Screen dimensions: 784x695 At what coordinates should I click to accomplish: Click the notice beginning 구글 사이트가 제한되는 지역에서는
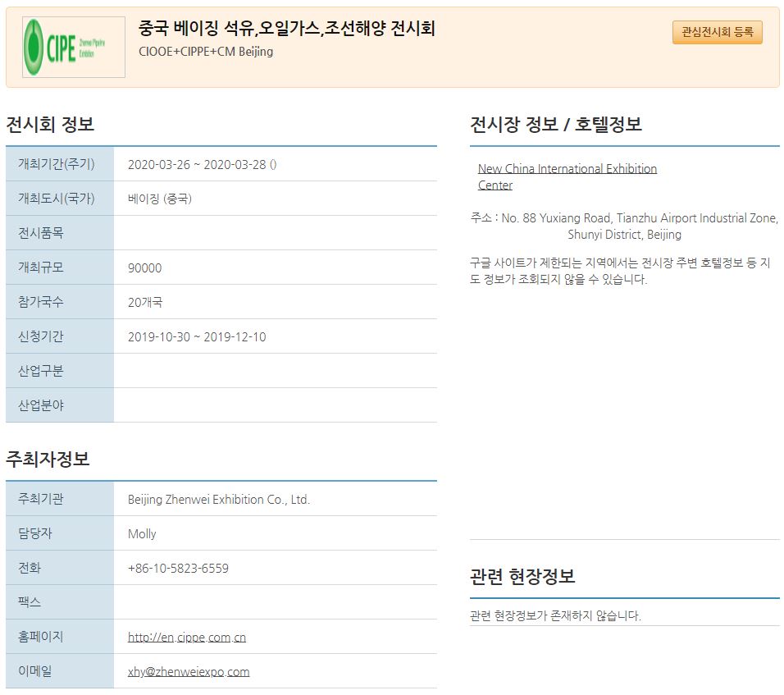pos(620,271)
